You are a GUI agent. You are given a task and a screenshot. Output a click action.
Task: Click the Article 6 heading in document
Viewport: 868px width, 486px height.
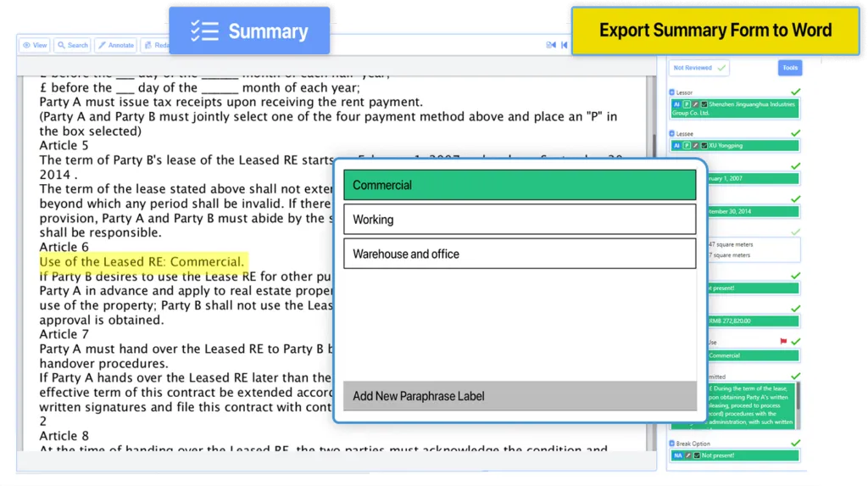(64, 247)
